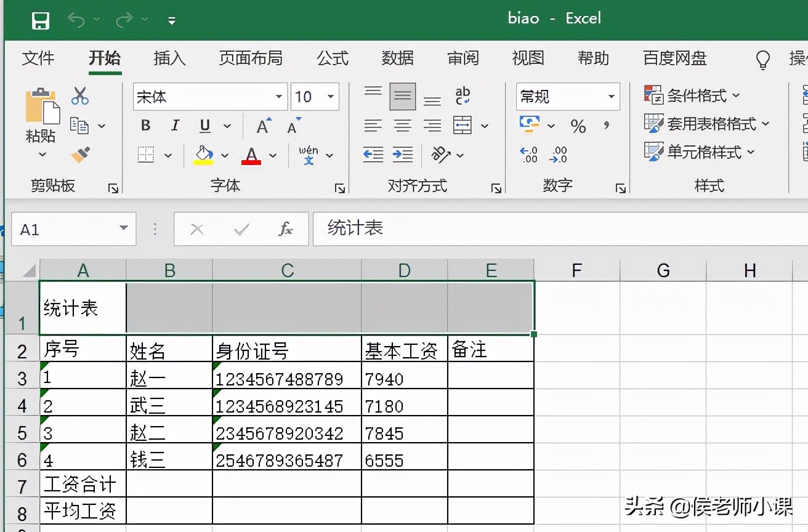
Task: Toggle Align Right horizontal alignment
Action: pos(432,126)
